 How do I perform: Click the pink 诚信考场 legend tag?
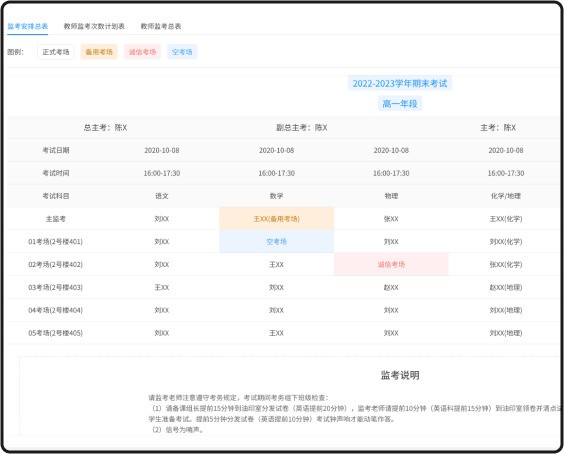142,52
